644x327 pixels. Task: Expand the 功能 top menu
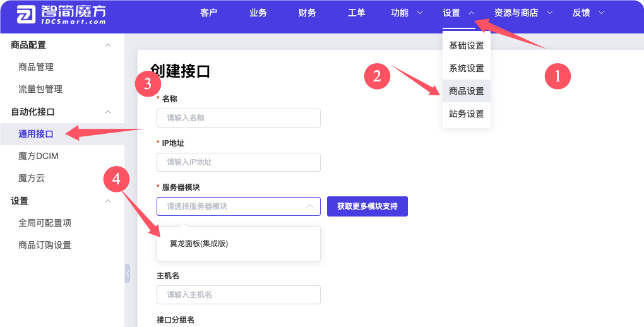407,13
